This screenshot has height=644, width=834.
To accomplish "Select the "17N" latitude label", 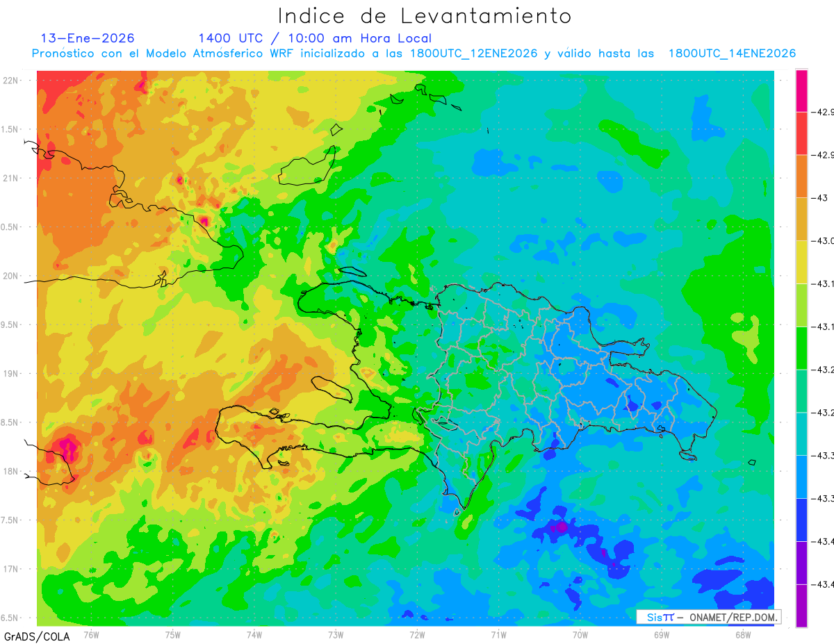I will (x=10, y=569).
